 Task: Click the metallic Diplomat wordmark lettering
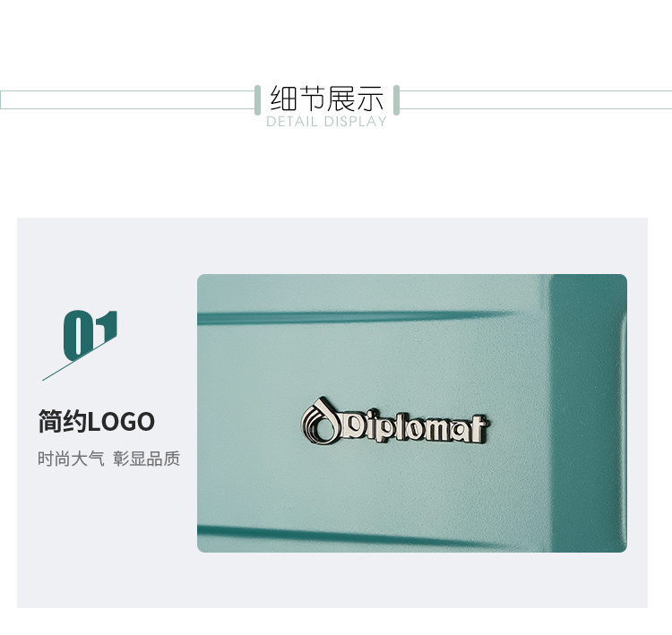[x=415, y=427]
